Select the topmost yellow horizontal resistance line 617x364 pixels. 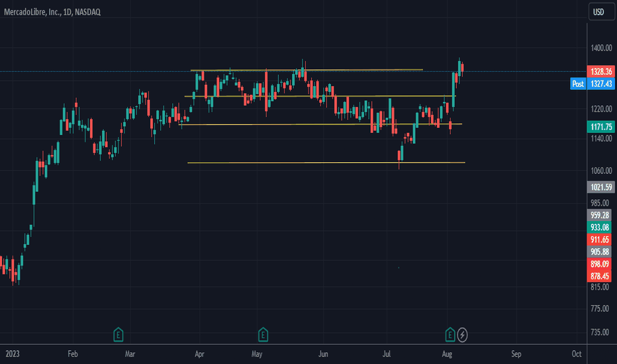point(307,70)
